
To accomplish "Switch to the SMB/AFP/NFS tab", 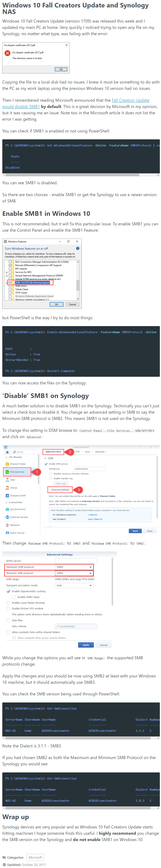I will point(53,452).
